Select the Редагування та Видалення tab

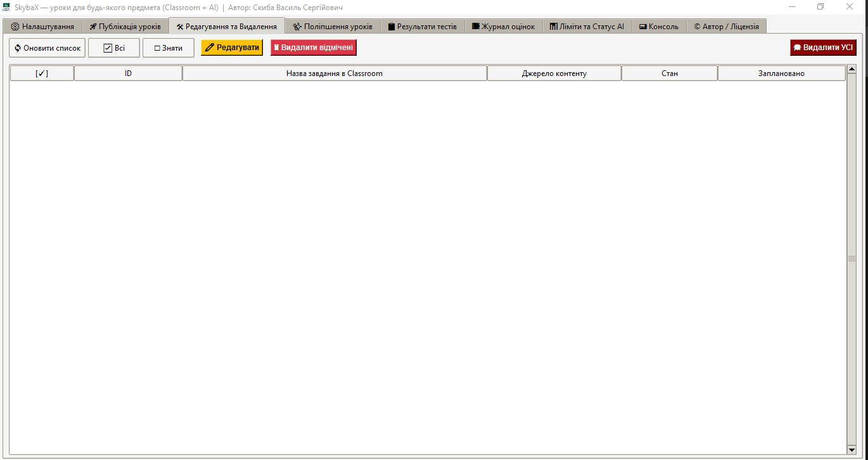(x=227, y=27)
